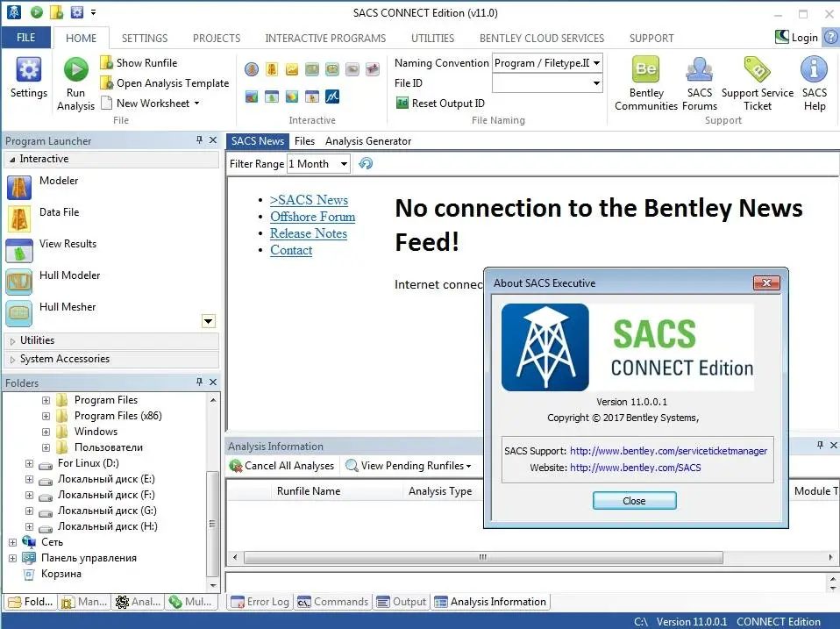Click the blue circular icon in Interactive group
Image resolution: width=840 pixels, height=629 pixels.
tap(252, 69)
